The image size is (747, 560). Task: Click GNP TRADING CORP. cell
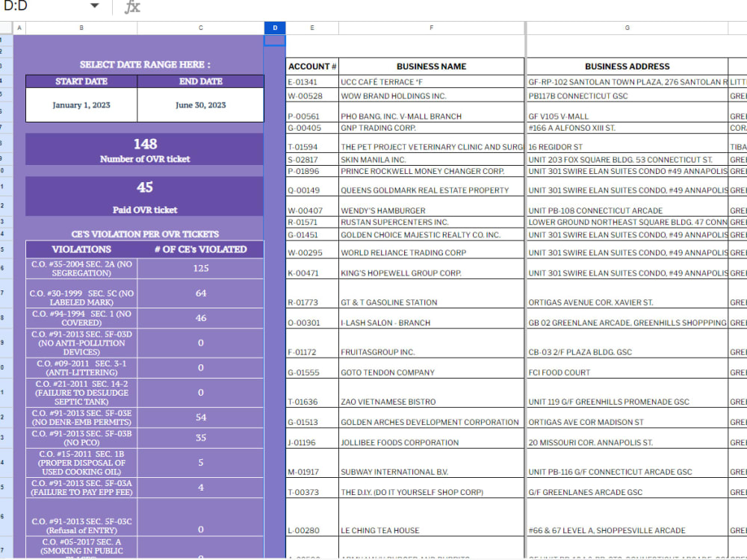tap(432, 128)
